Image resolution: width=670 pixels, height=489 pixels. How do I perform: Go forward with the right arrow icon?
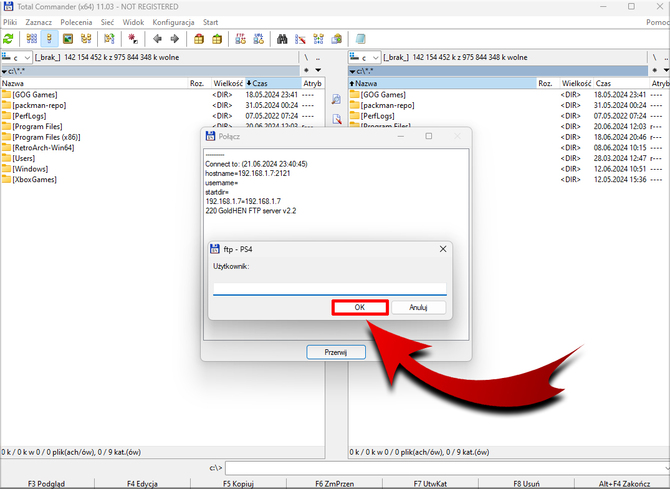coord(174,39)
